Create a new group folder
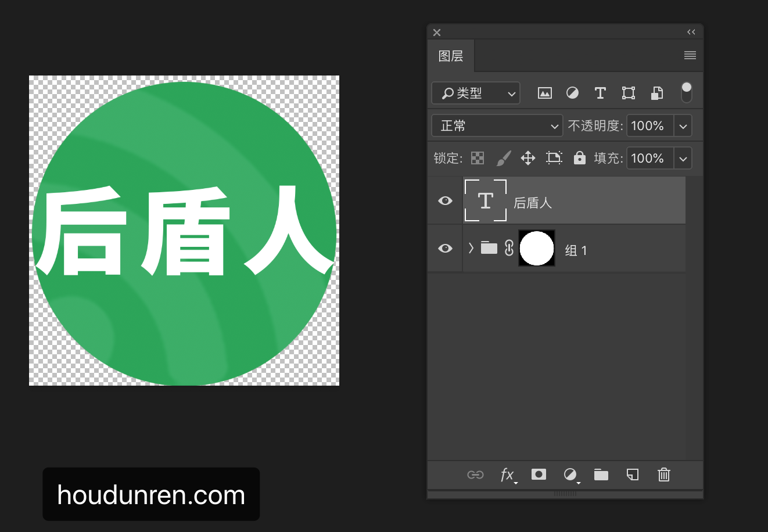 pos(601,475)
